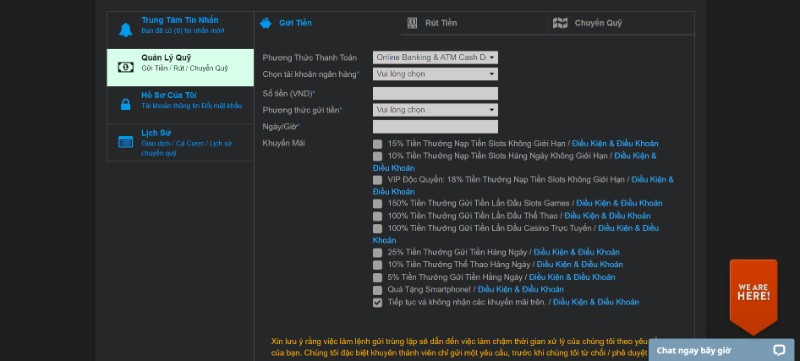The height and width of the screenshot is (361, 800).
Task: Check 10% Tiền Thưởng Thể Thao Hàng Ngày
Action: point(377,265)
